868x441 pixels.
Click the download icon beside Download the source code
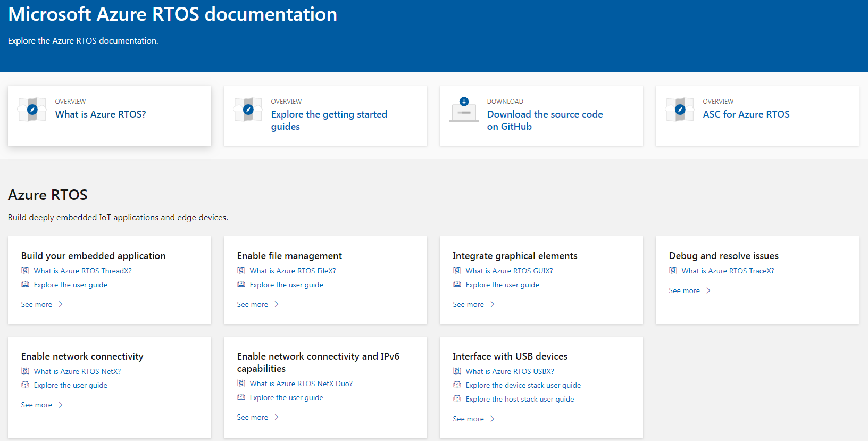click(464, 110)
